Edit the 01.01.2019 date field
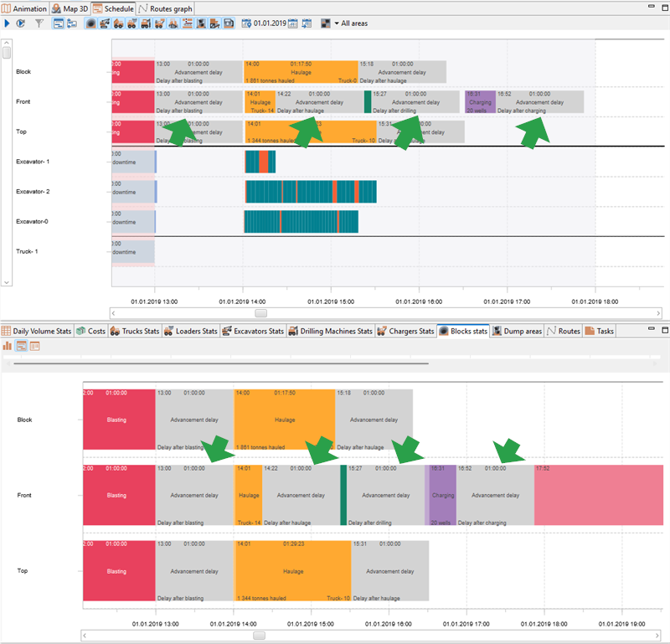This screenshot has width=670, height=644. click(x=270, y=23)
